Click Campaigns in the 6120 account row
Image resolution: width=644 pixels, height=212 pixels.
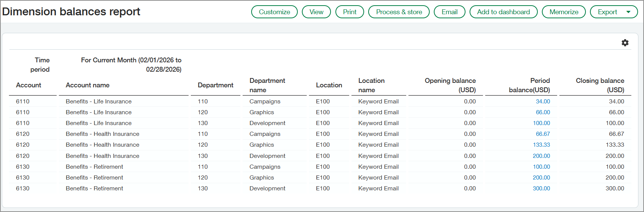265,134
